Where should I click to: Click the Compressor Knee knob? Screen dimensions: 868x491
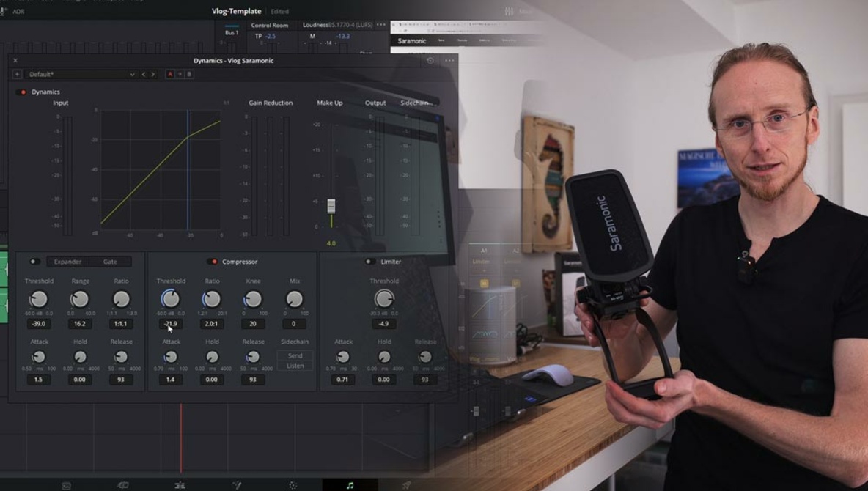pos(253,299)
